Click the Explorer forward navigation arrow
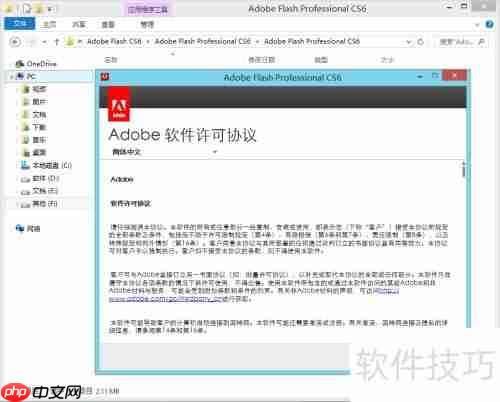This screenshot has width=500, height=402. coord(31,42)
